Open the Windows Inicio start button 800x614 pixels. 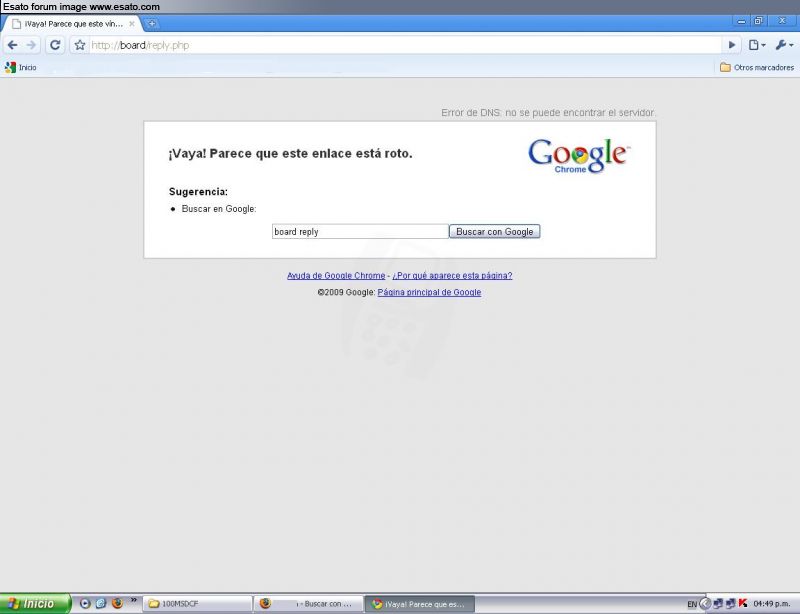35,603
